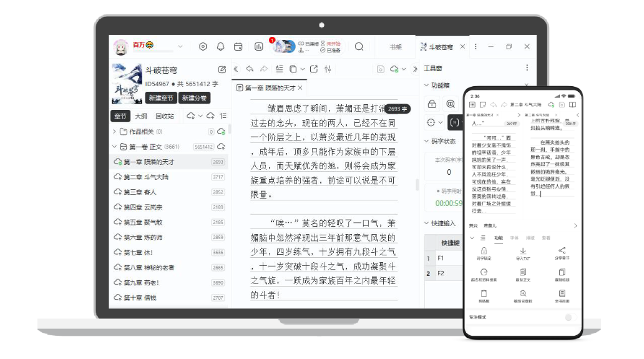Image resolution: width=644 pixels, height=359 pixels.
Task: Open the bar-chart statistics icon
Action: 259,47
